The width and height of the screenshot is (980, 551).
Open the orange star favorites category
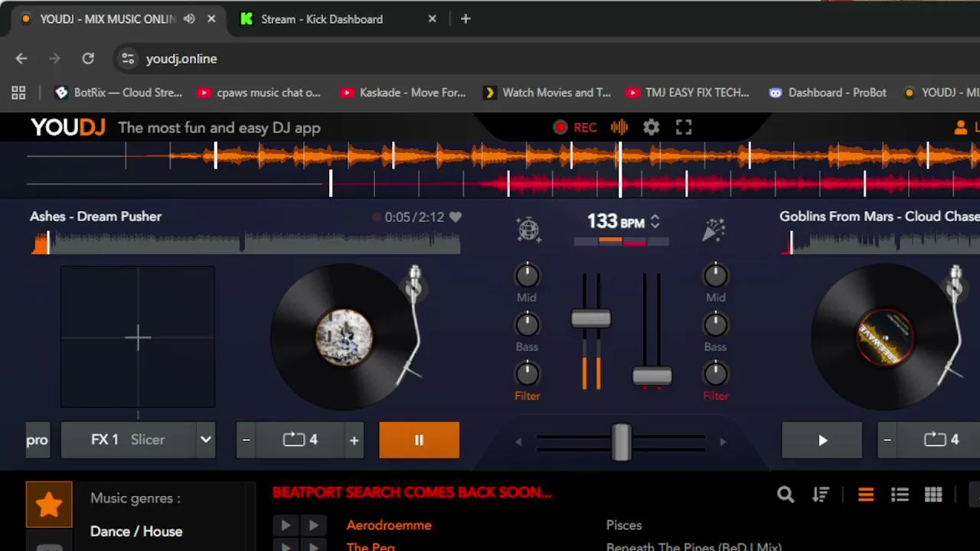[49, 504]
